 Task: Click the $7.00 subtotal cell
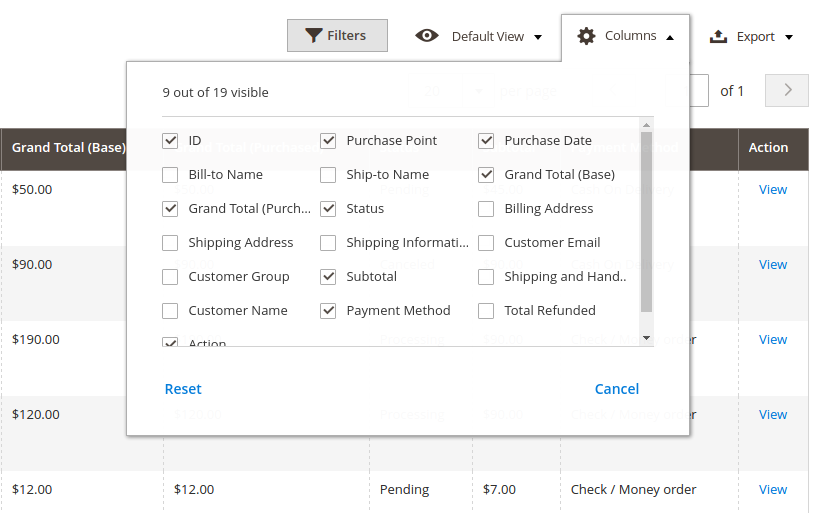(x=499, y=490)
